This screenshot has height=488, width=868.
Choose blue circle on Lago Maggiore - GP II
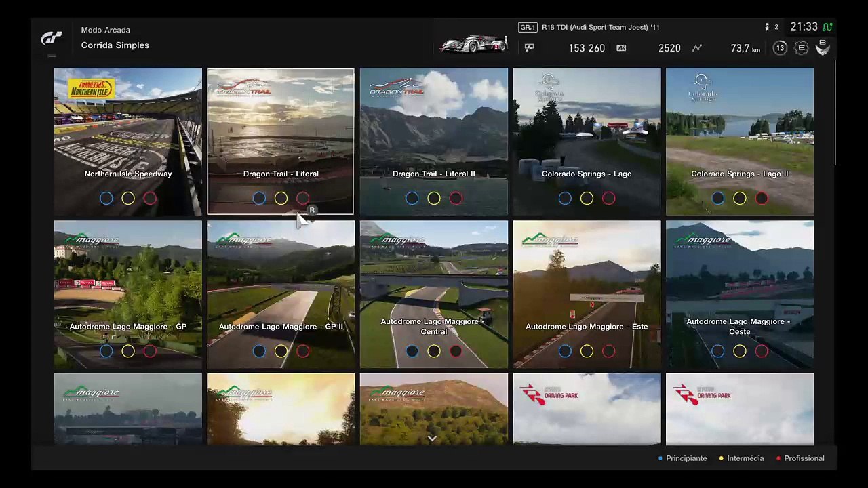(x=259, y=351)
